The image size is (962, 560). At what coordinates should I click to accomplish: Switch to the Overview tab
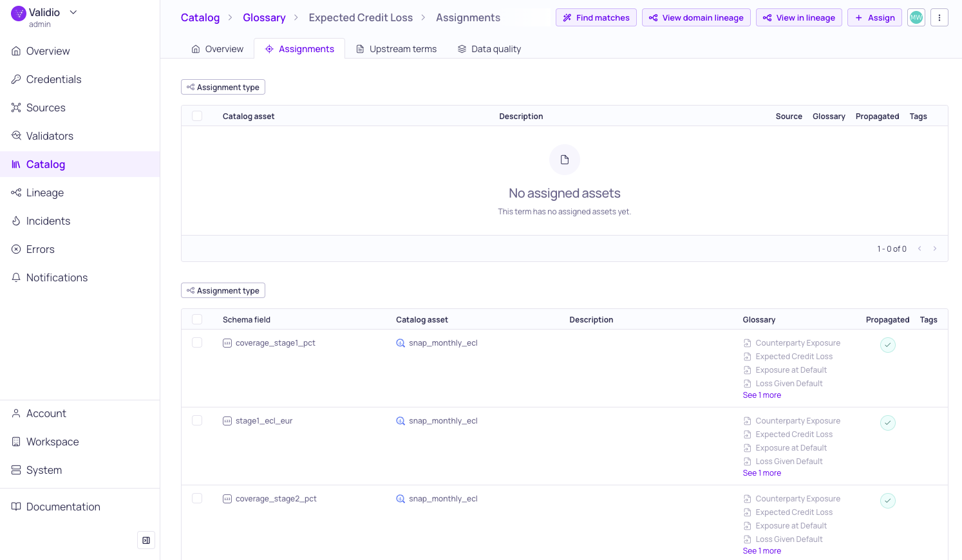pyautogui.click(x=218, y=49)
